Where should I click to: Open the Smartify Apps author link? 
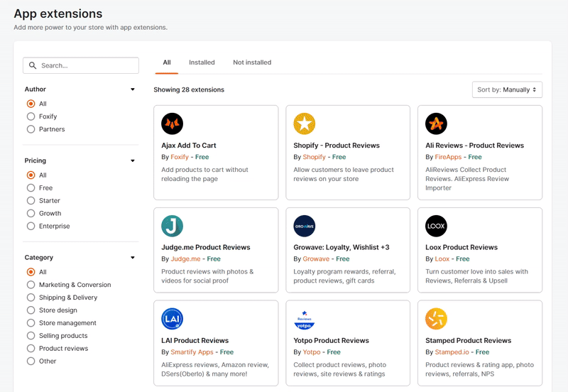(192, 352)
